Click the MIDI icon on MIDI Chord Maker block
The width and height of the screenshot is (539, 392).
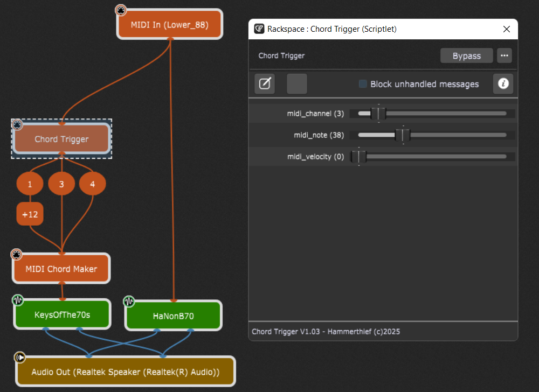(x=16, y=254)
